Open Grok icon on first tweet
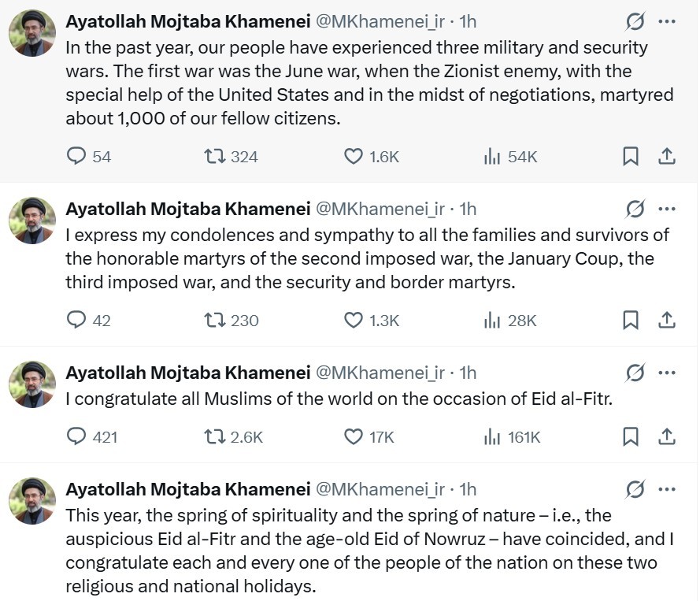 (x=635, y=20)
